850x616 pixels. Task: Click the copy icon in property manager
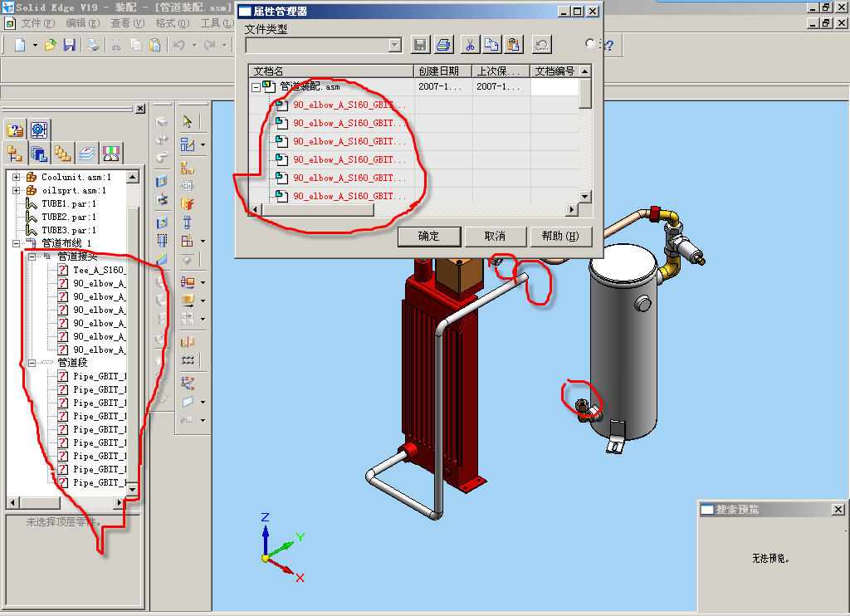491,45
